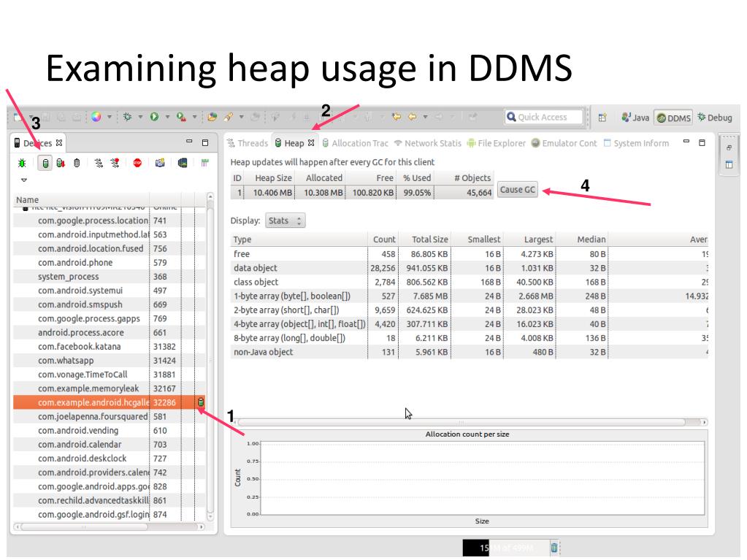Open the Devices view menu triangle
The height and width of the screenshot is (560, 747).
pyautogui.click(x=24, y=180)
